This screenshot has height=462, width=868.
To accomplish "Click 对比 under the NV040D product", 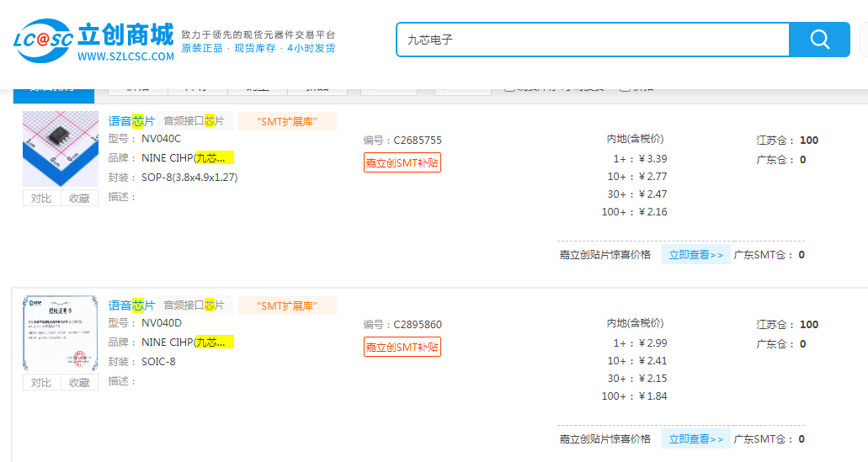I will 41,383.
